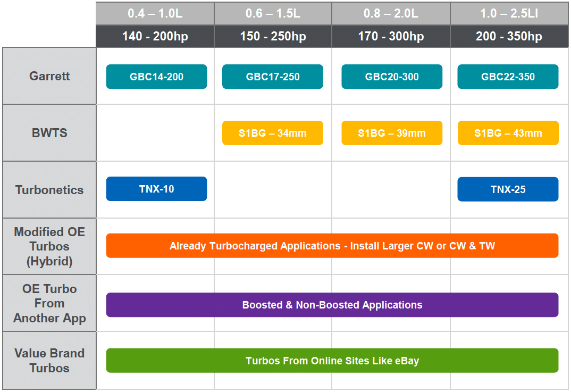Click the 140 - 200hp power header
Image resolution: width=571 pixels, height=392 pixels.
click(155, 36)
